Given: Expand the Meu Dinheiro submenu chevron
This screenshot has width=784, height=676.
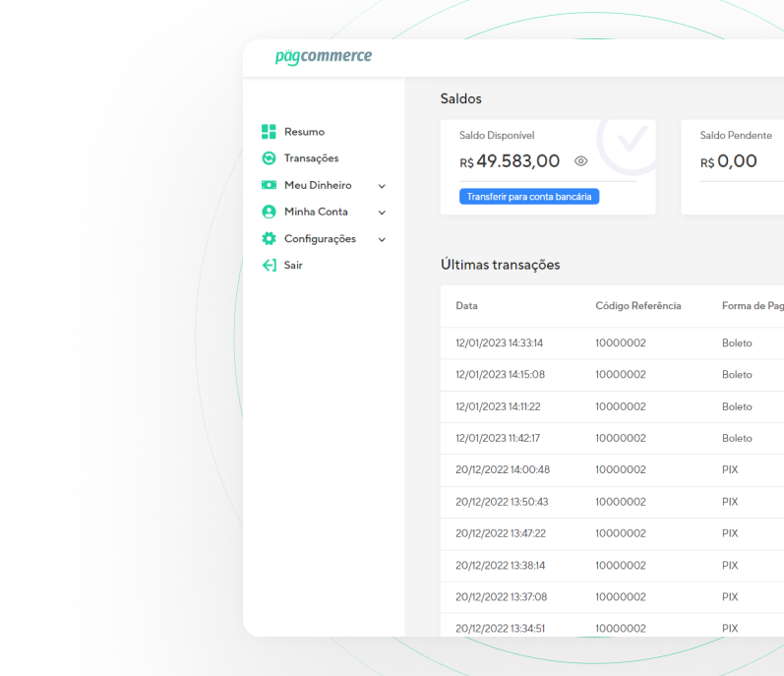Looking at the screenshot, I should pos(382,186).
